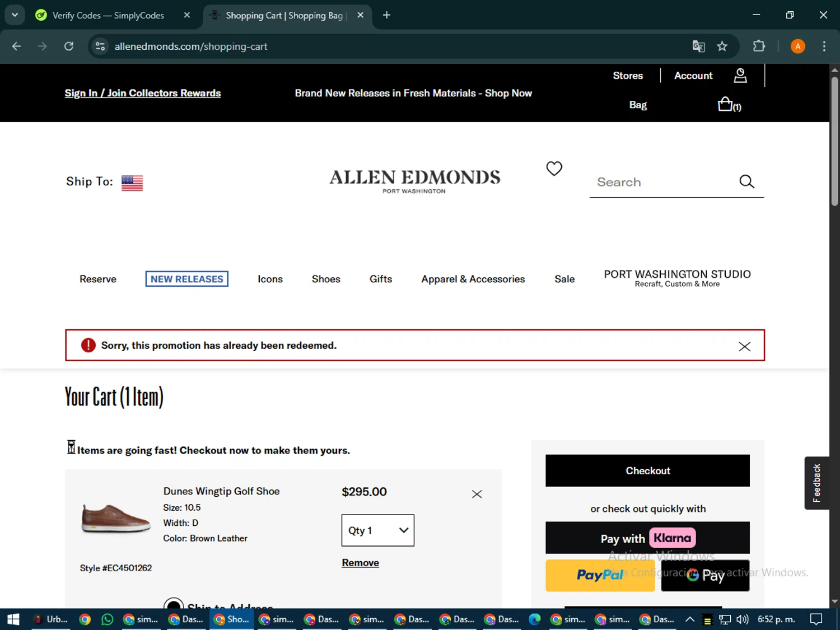Click Brand New Releases Shop Now banner
The height and width of the screenshot is (630, 840).
tap(413, 93)
